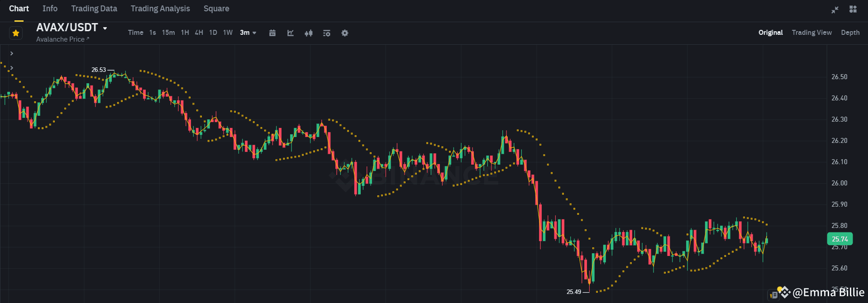Open the 3m interval dropdown
The image size is (868, 303).
pos(248,33)
